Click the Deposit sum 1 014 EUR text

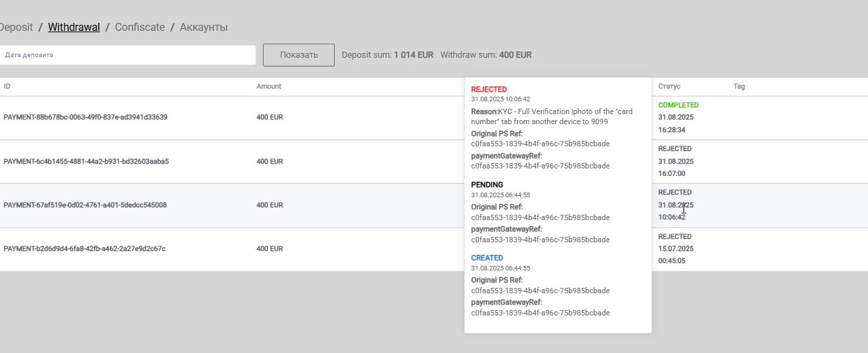tap(388, 55)
